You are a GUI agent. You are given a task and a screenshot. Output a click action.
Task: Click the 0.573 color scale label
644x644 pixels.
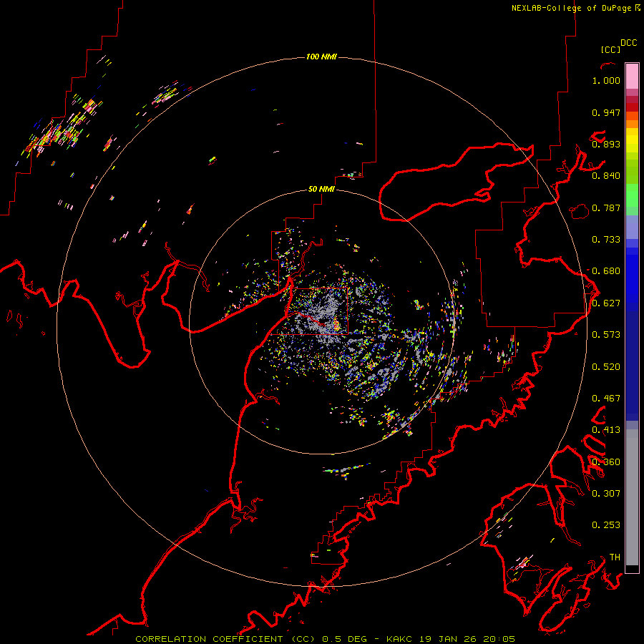point(606,335)
